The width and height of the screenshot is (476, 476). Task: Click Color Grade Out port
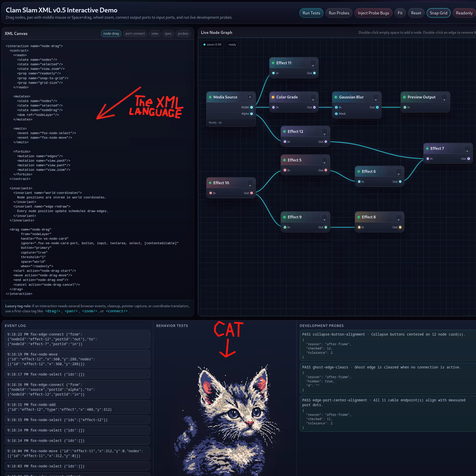[x=315, y=107]
